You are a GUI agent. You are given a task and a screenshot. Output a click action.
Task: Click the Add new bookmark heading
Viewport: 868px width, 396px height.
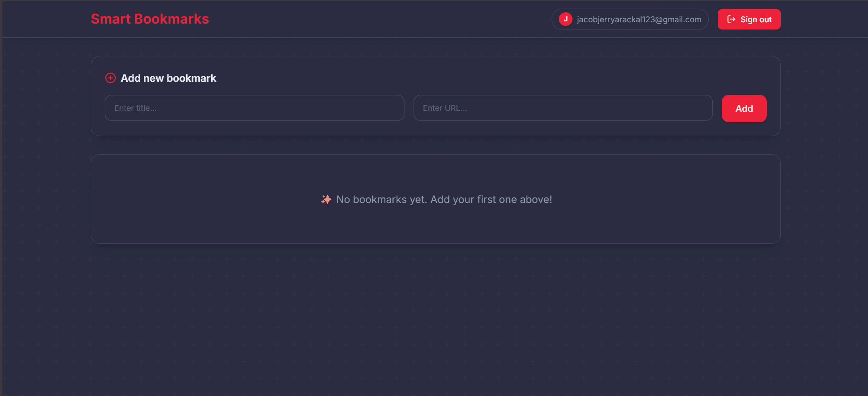[168, 78]
